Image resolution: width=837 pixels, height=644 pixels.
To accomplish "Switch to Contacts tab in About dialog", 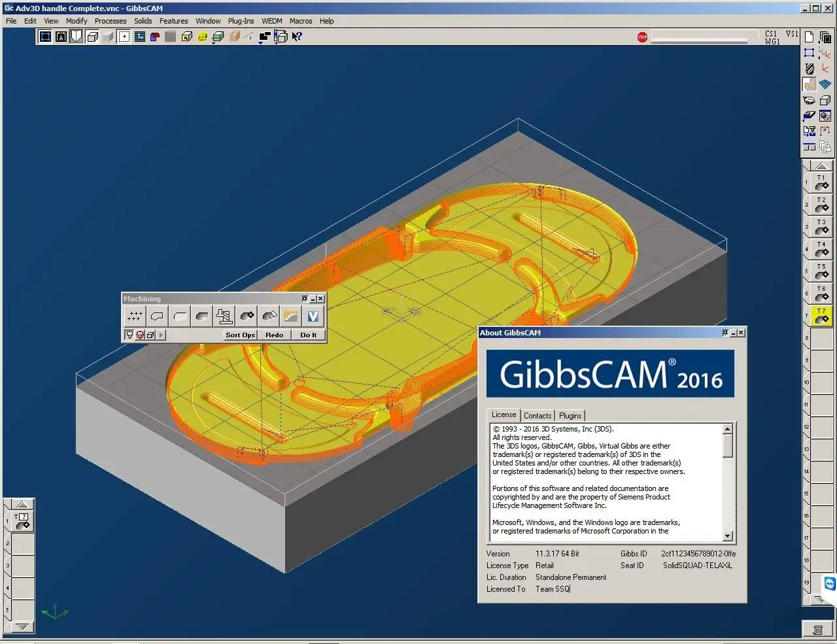I will 538,416.
